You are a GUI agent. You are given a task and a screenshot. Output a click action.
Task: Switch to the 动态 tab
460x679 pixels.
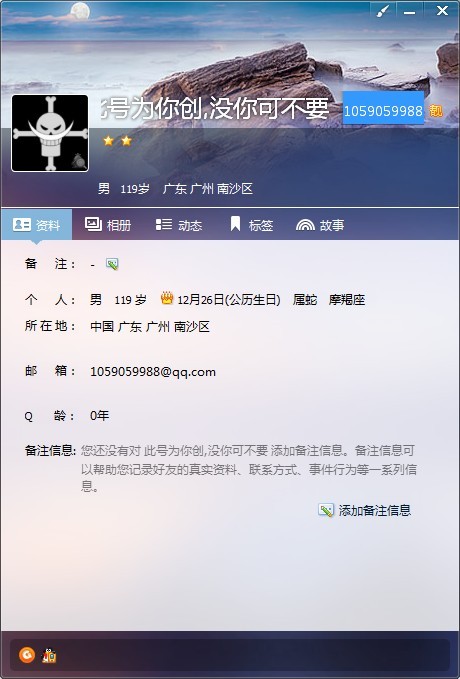coord(179,225)
